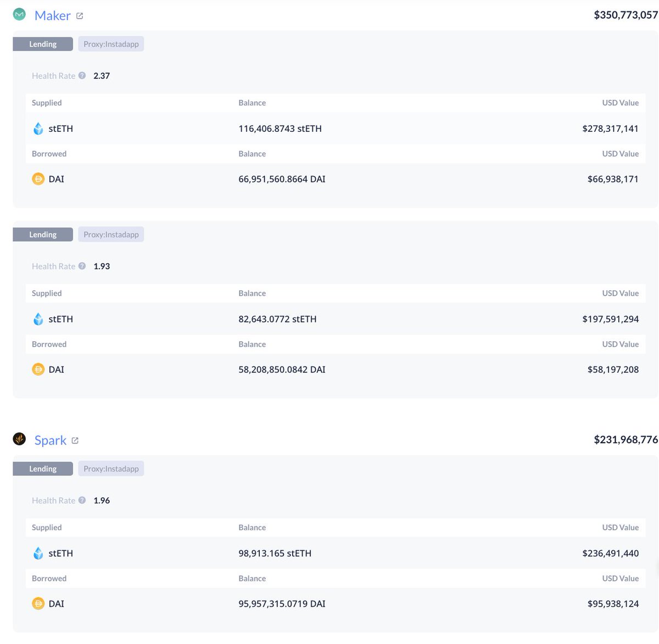Image resolution: width=659 pixels, height=644 pixels.
Task: Click USD value $66,938,171
Action: coord(613,179)
